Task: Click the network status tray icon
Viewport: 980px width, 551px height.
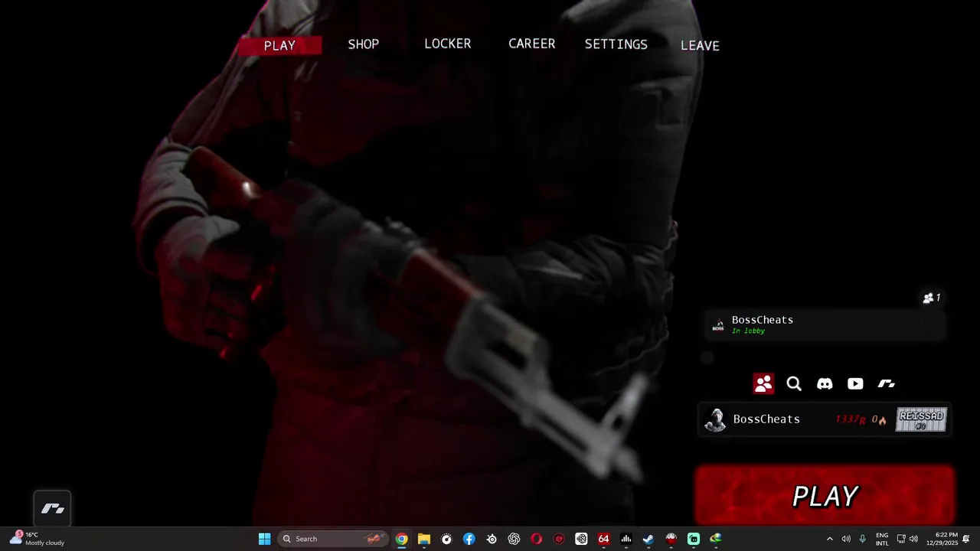Action: [x=901, y=539]
